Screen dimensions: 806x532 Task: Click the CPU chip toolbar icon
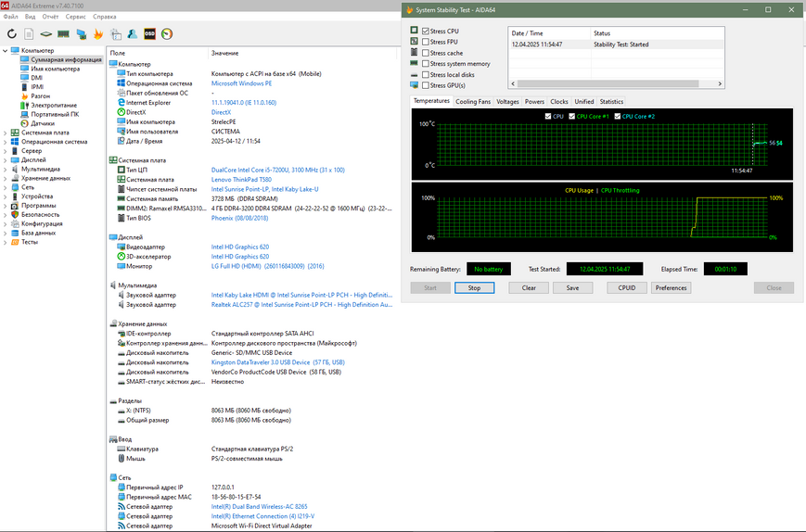[x=45, y=34]
